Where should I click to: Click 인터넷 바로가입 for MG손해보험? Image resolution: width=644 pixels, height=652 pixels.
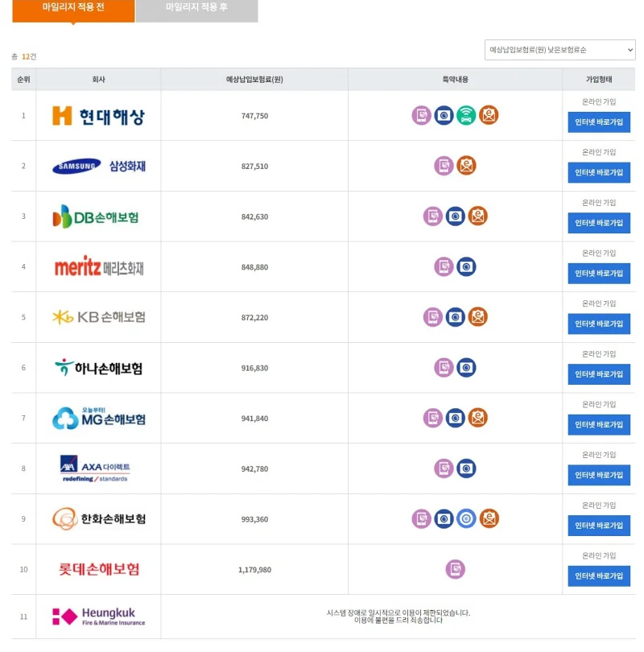pos(599,424)
